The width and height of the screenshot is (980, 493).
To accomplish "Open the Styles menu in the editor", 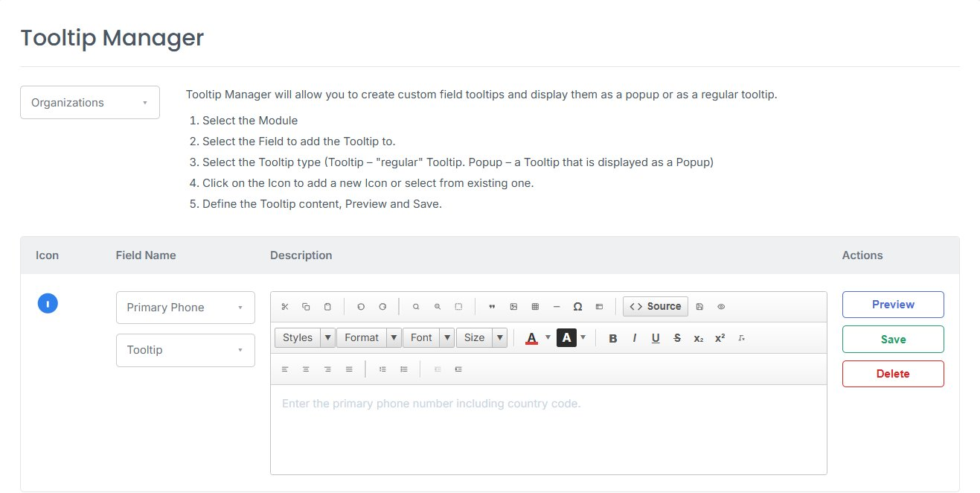I will (305, 338).
